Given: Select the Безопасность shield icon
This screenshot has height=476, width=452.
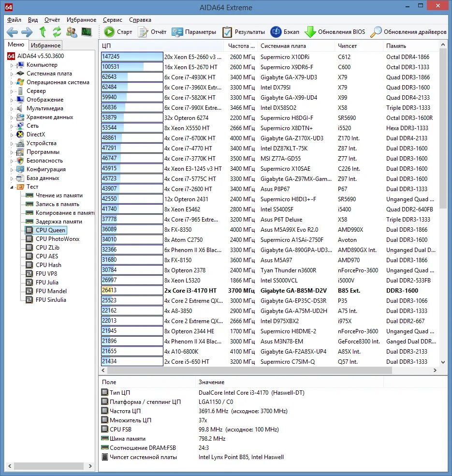Looking at the screenshot, I should (20, 161).
